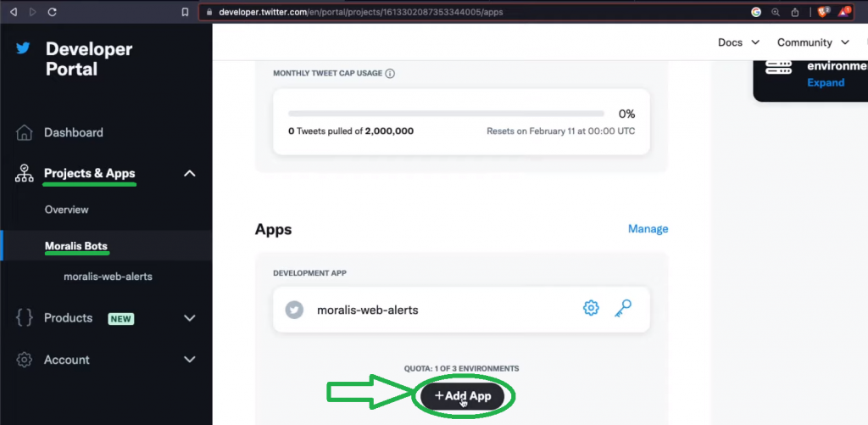The height and width of the screenshot is (425, 868).
Task: Click the monthly tweet cap progress bar
Action: tap(446, 114)
